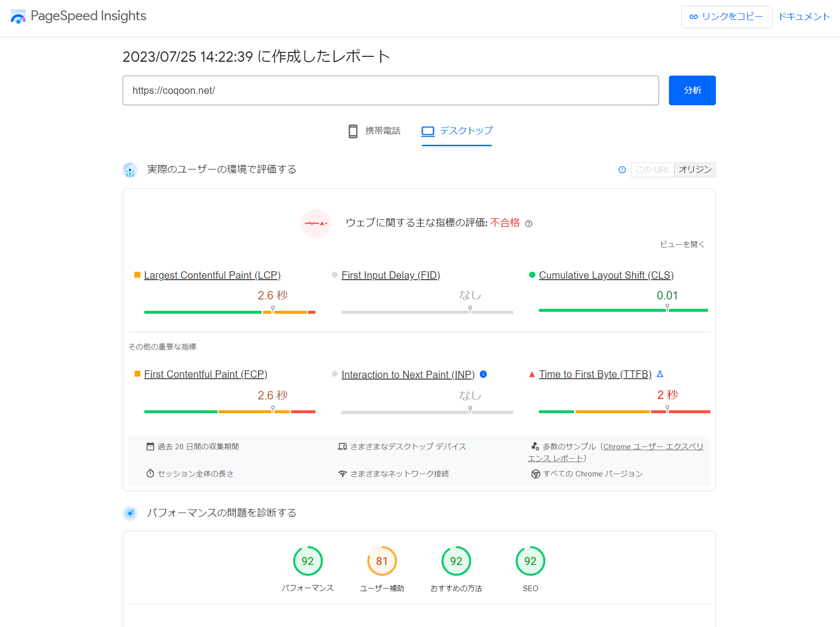Click the failed Core Web Vitals assessment icon
Image resolution: width=840 pixels, height=627 pixels.
click(316, 223)
